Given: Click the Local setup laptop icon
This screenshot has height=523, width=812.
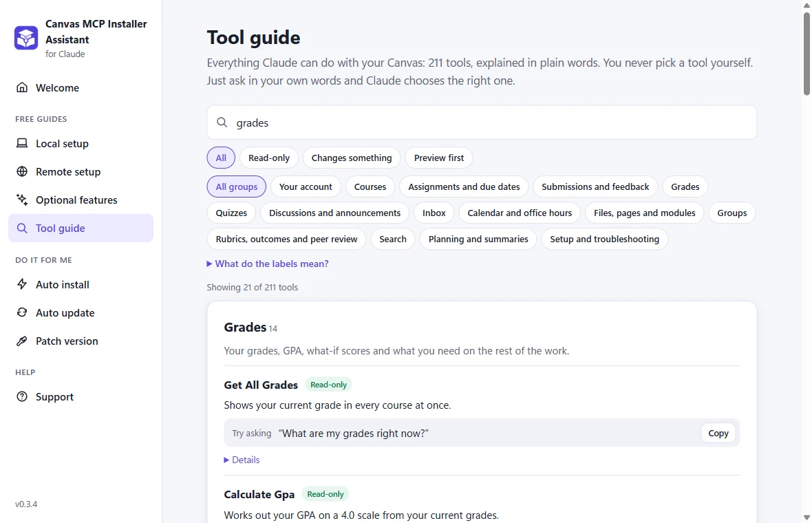Looking at the screenshot, I should (22, 143).
